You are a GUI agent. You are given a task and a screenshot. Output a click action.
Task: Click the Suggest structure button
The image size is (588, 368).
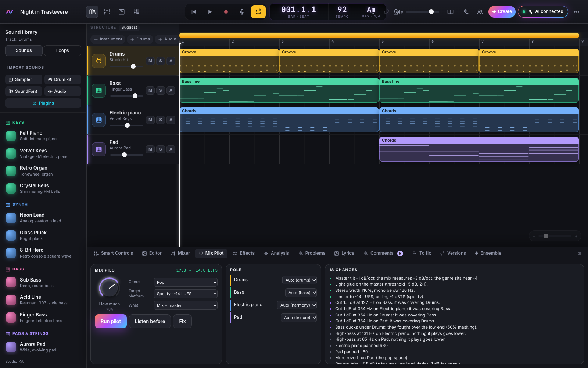tap(129, 28)
